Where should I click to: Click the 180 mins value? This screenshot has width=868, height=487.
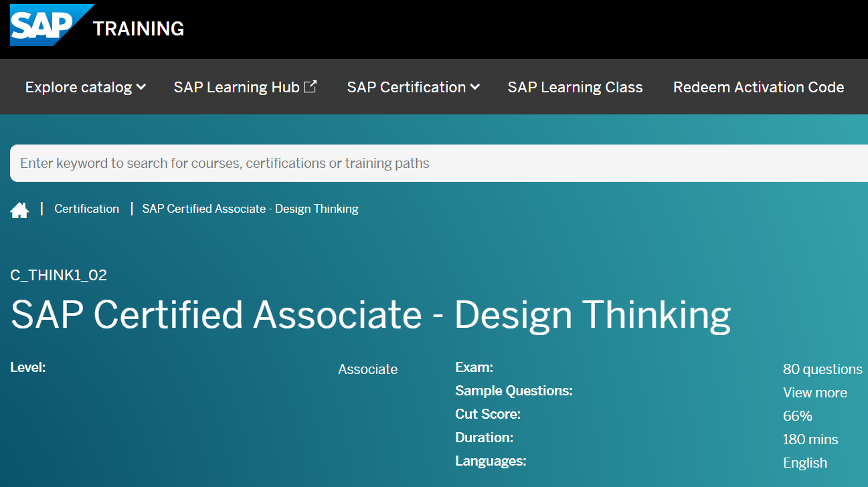coord(810,440)
